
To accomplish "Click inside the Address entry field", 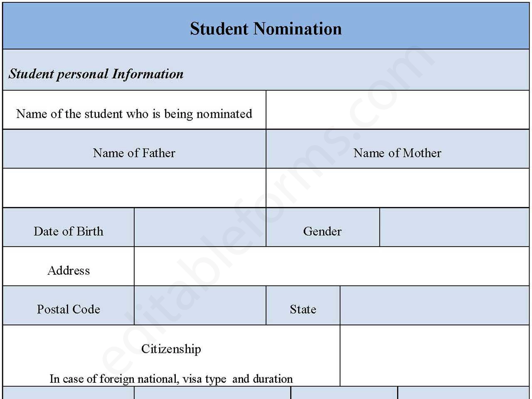I will (331, 266).
